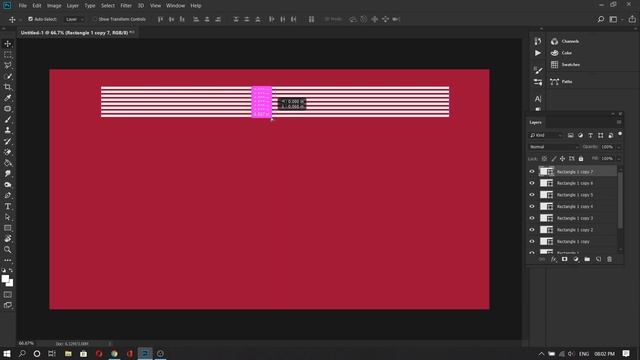Screen dimensions: 640x360
Task: Select the Brush tool
Action: pos(8,120)
